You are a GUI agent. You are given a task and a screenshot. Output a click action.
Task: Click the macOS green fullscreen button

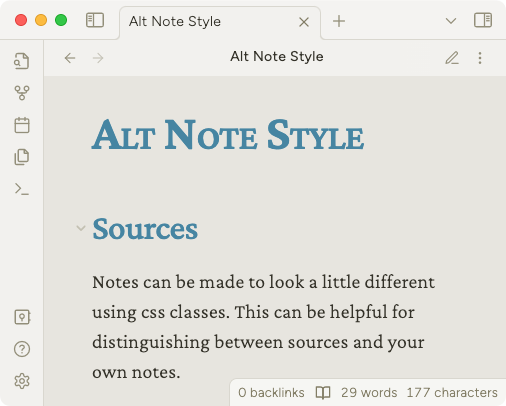(x=61, y=20)
